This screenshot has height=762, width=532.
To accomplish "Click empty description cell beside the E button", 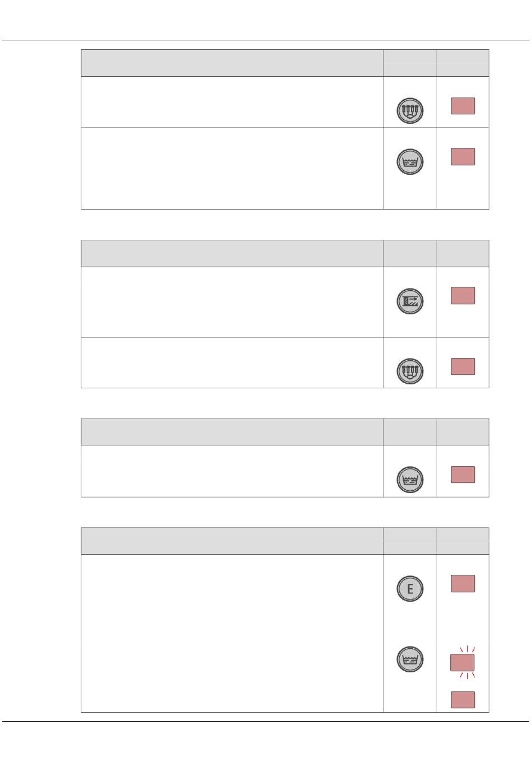I will [232, 633].
